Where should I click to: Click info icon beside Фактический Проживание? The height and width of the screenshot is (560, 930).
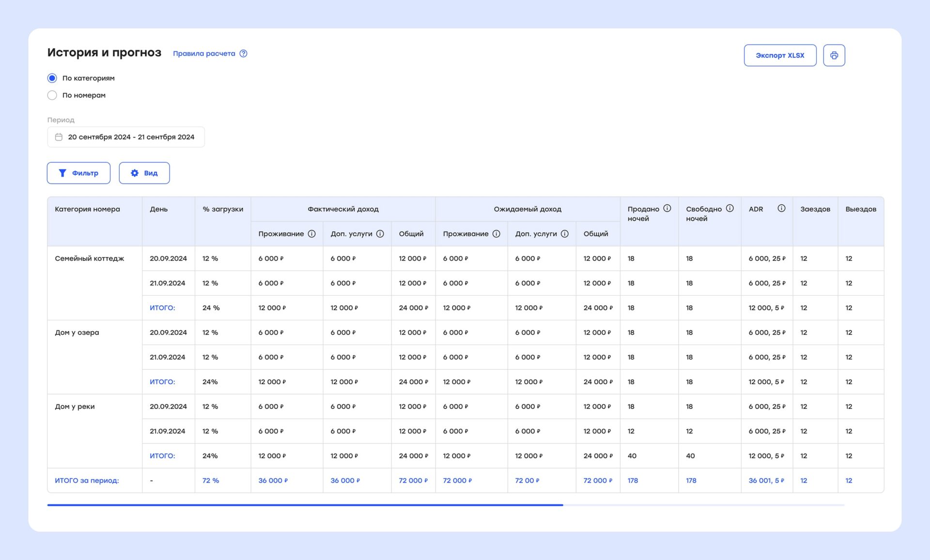311,234
